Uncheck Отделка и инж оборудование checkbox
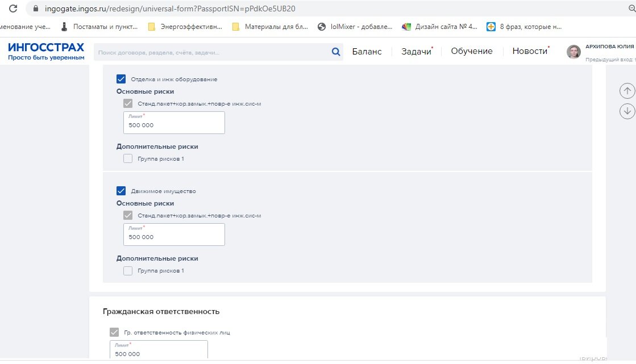The height and width of the screenshot is (364, 636). pyautogui.click(x=121, y=79)
